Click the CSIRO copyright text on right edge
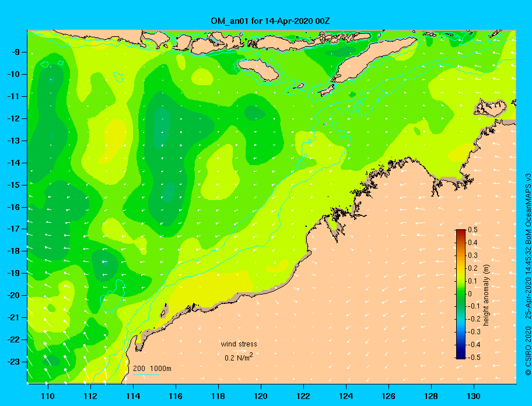Image resolution: width=532 pixels, height=406 pixels. 527,274
